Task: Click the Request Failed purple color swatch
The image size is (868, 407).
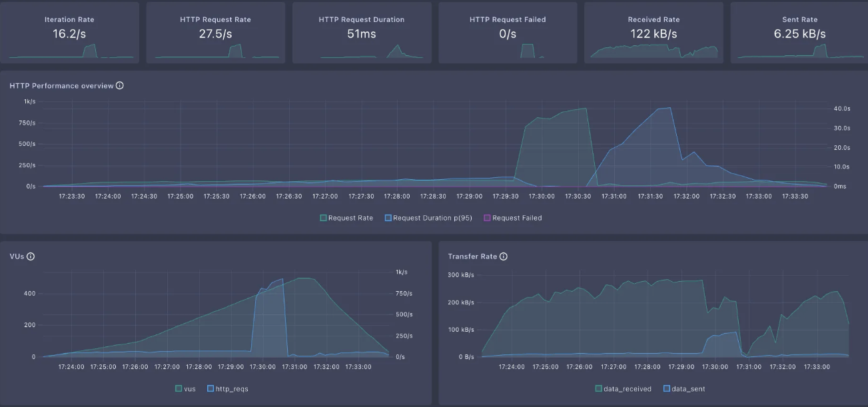Action: coord(486,218)
